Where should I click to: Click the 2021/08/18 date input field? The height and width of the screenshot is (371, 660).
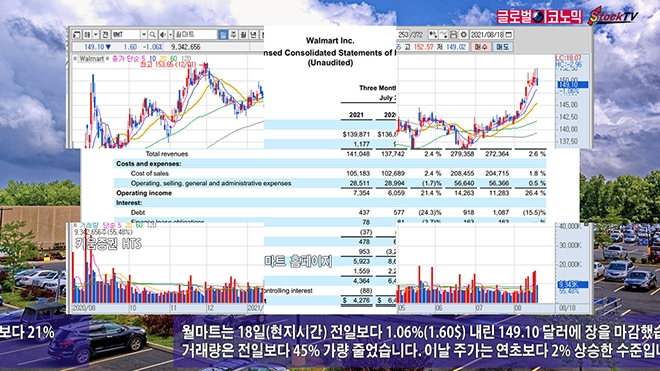coord(487,35)
